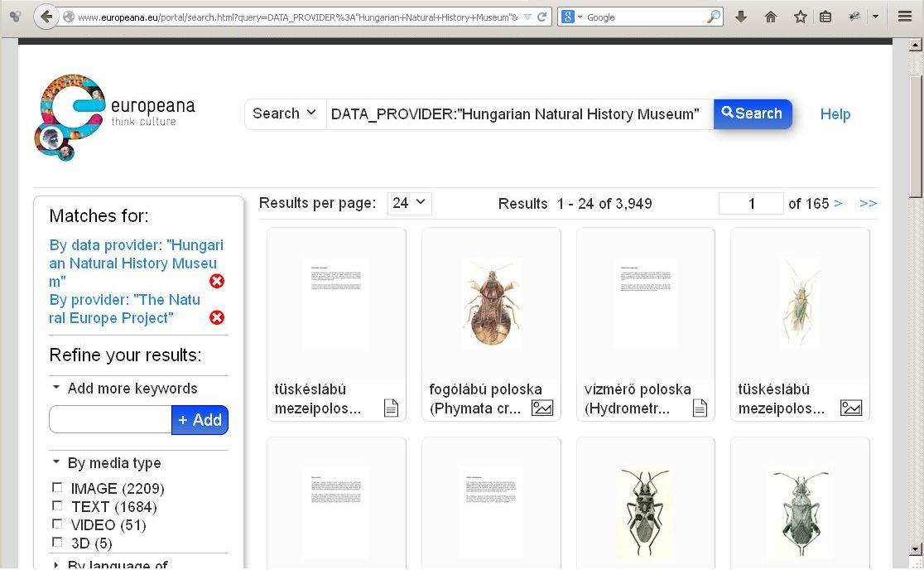Open vízmérő poloska document thumbnail
Viewport: 924px width, 570px height.
(645, 303)
